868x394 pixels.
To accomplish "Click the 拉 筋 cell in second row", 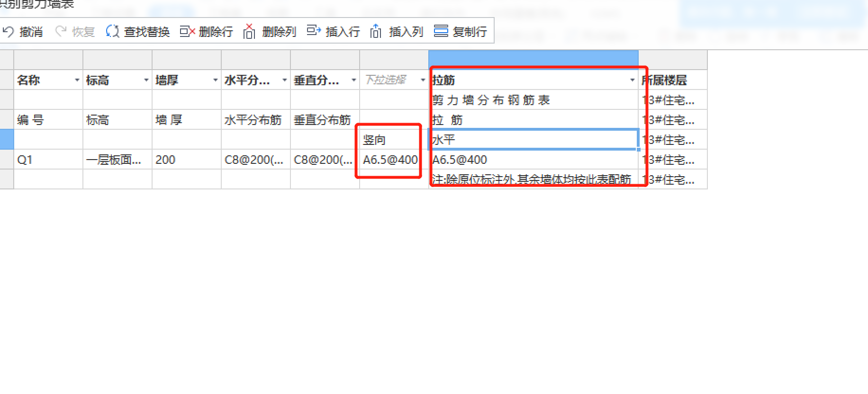I will click(533, 120).
